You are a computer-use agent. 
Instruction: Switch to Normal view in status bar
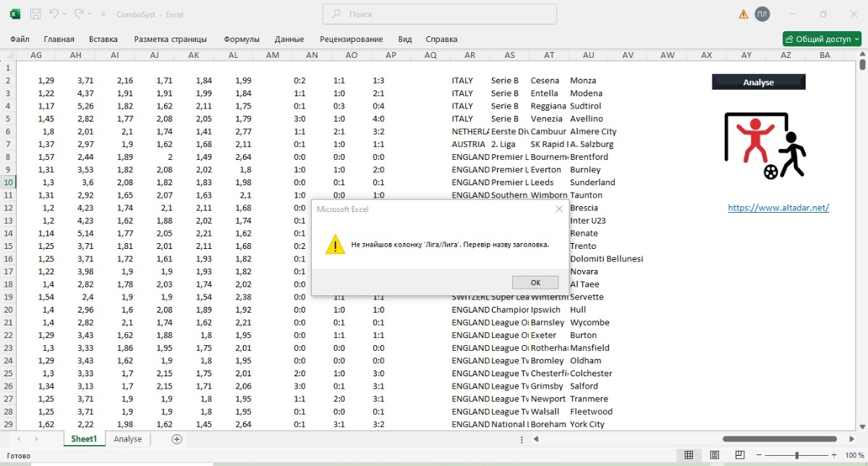click(689, 455)
